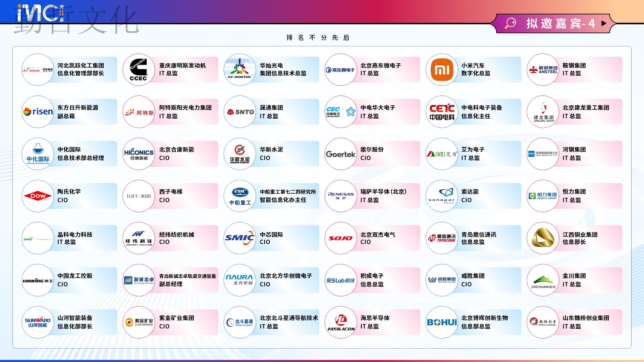Select the text 江西铜业集团
Viewport: 644px width, 362px height.
click(x=580, y=235)
